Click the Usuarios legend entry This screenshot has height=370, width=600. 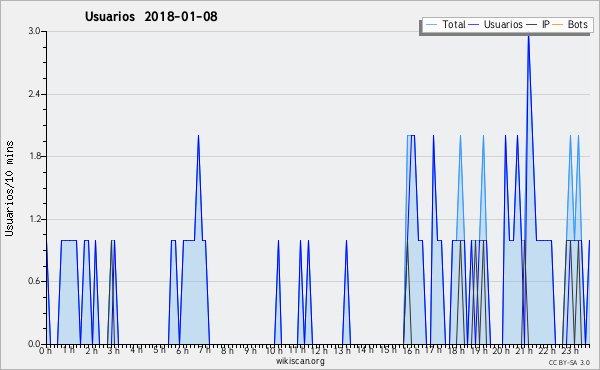click(x=496, y=24)
